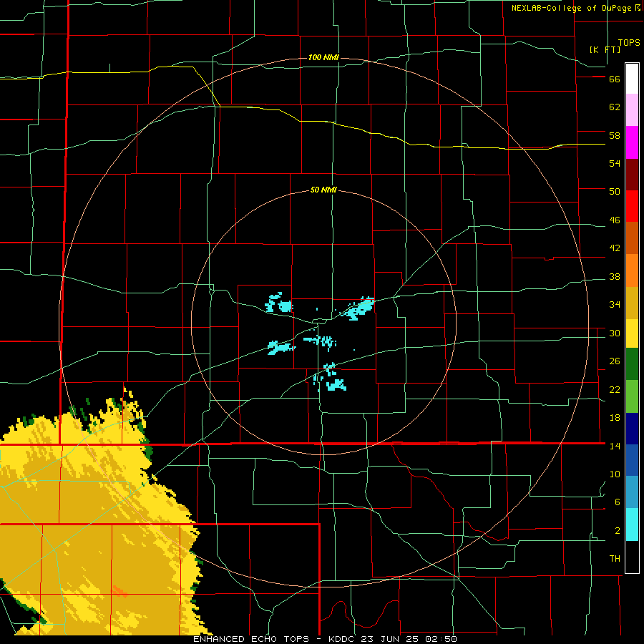The width and height of the screenshot is (644, 644).
Task: Select the 2 legend value
Action: [618, 531]
